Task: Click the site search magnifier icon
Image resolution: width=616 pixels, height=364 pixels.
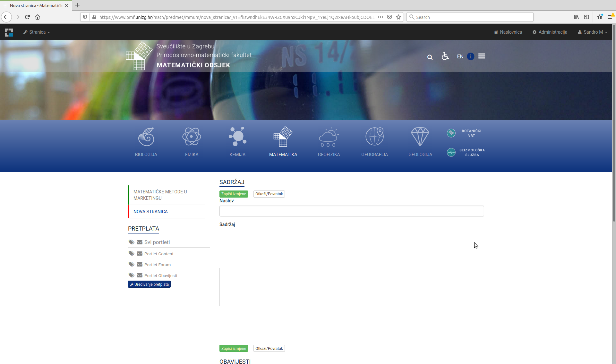Action: pyautogui.click(x=430, y=57)
